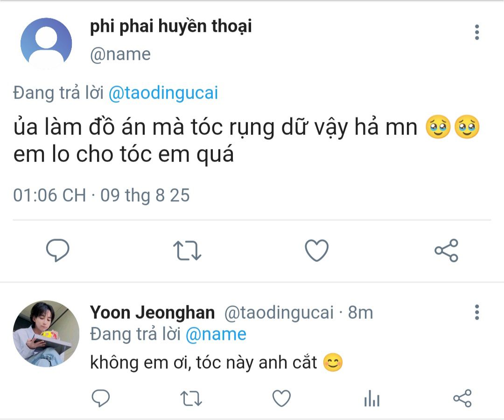The image size is (504, 420).
Task: Retweet Yoon Jeonghan's reply
Action: (x=191, y=399)
